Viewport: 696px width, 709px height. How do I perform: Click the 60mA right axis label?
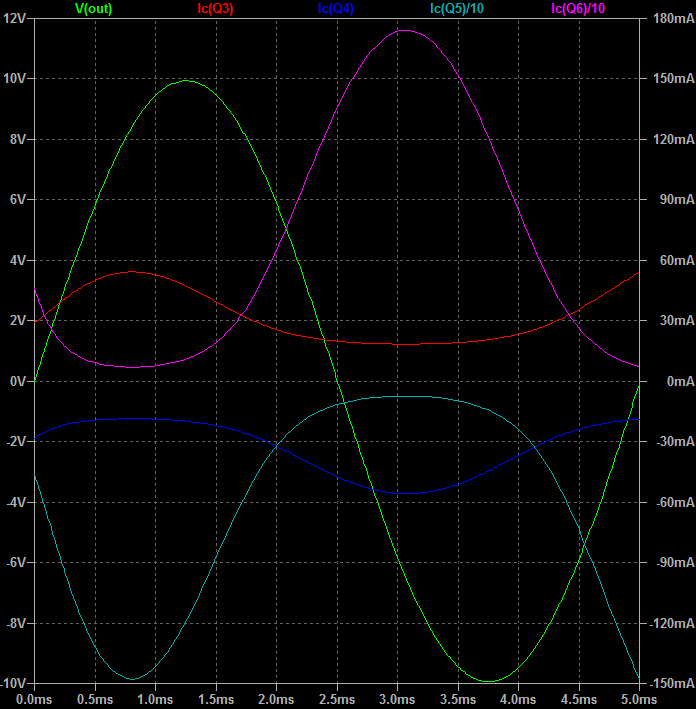pyautogui.click(x=677, y=260)
